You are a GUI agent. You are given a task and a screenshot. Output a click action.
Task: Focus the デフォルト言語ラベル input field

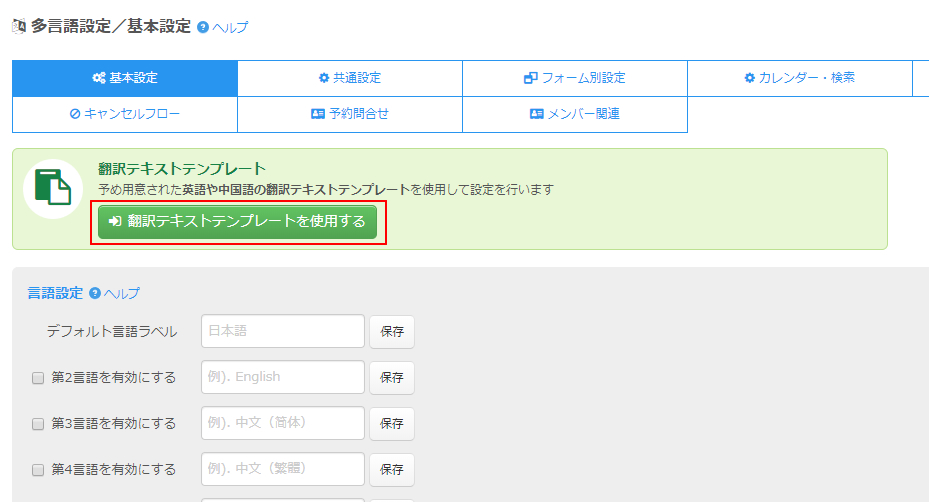(x=283, y=331)
